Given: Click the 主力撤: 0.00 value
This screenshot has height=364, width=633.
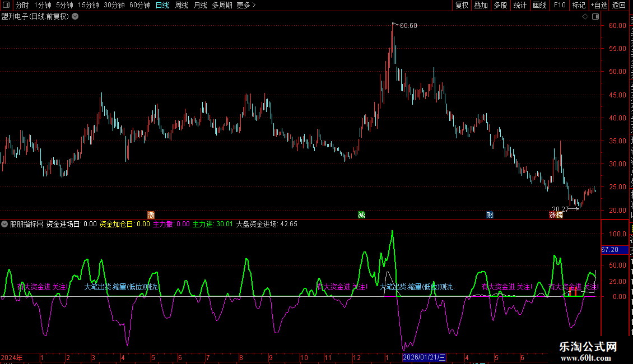Looking at the screenshot, I should pos(171,224).
